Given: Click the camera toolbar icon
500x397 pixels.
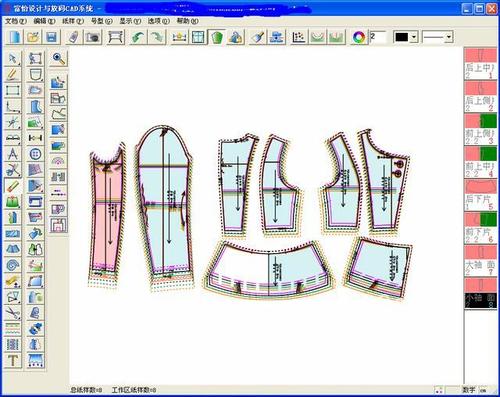Looking at the screenshot, I should click(92, 37).
